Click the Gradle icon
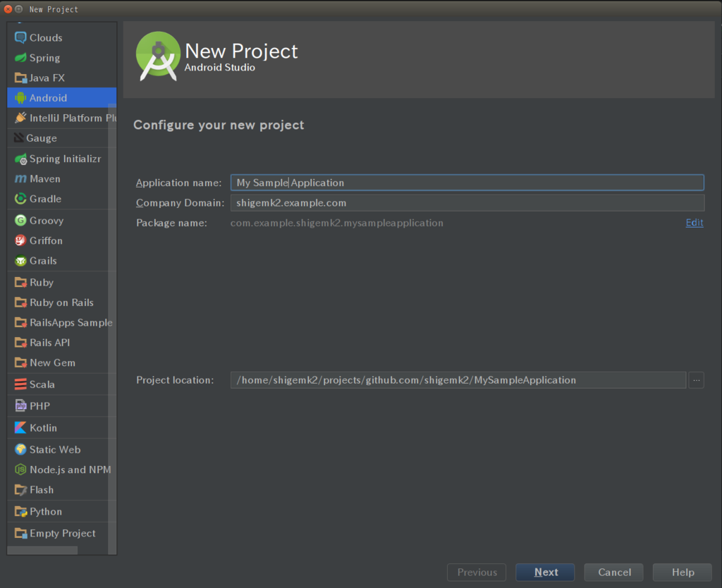The image size is (722, 588). (x=20, y=199)
